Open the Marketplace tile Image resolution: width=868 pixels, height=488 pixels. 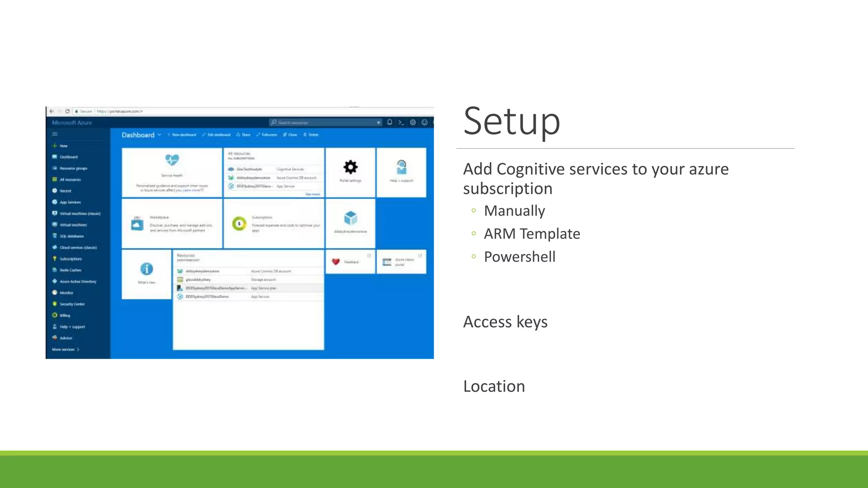click(x=172, y=224)
